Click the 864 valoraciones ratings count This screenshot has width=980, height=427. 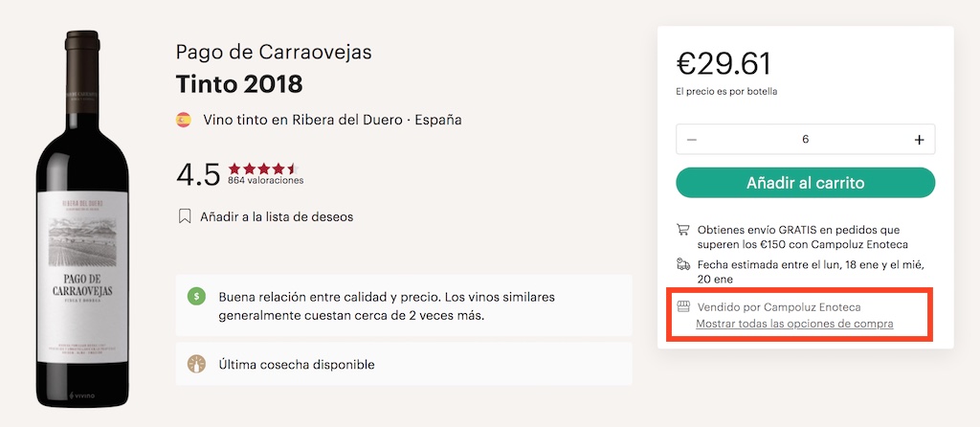point(265,181)
